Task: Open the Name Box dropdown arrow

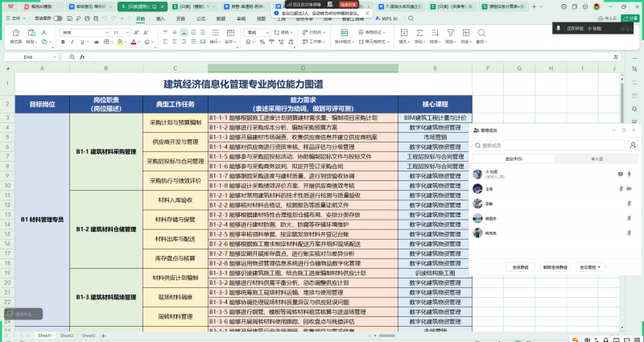Action: (x=55, y=57)
